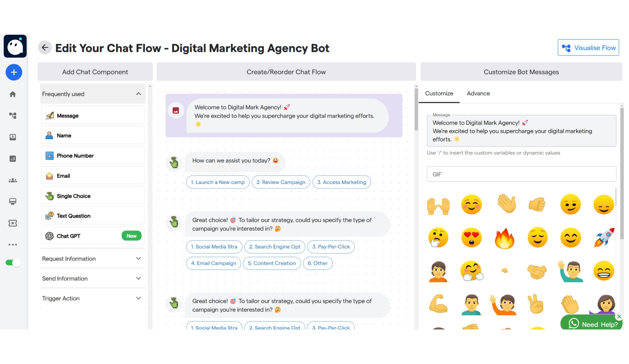Add the Single Choice chat component
Screen dimensions: 629x364
point(93,196)
